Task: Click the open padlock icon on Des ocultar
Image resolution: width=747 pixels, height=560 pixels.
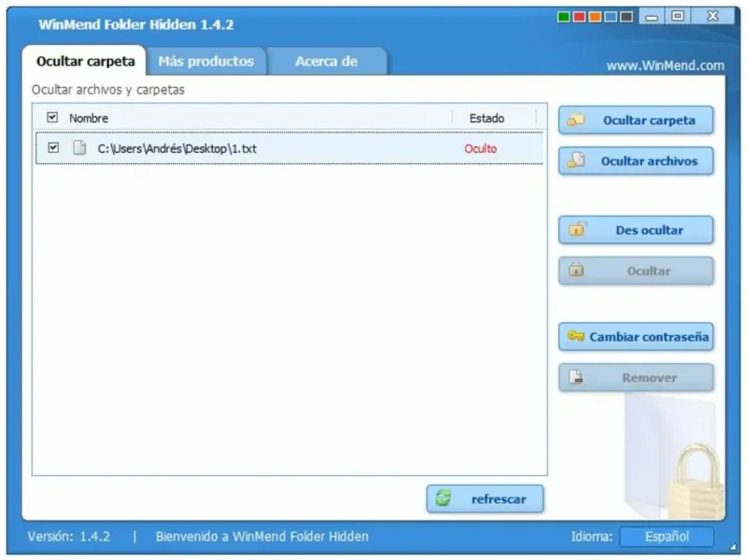Action: (x=577, y=229)
